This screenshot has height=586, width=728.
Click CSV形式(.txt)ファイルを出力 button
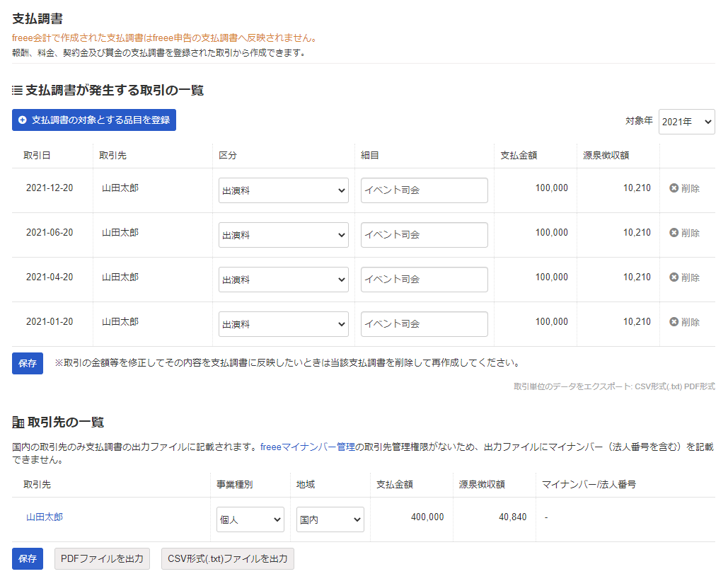(x=228, y=558)
